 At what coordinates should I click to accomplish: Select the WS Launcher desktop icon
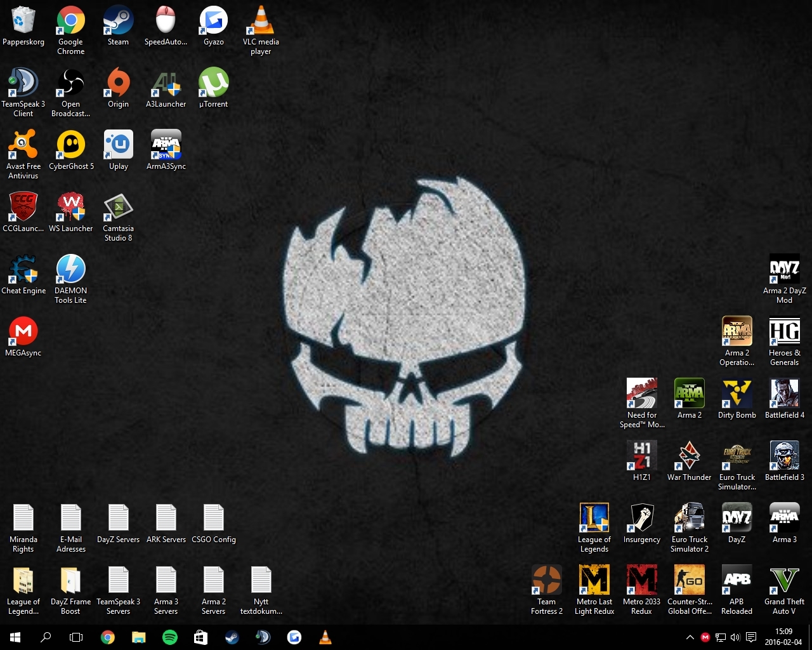pos(71,213)
